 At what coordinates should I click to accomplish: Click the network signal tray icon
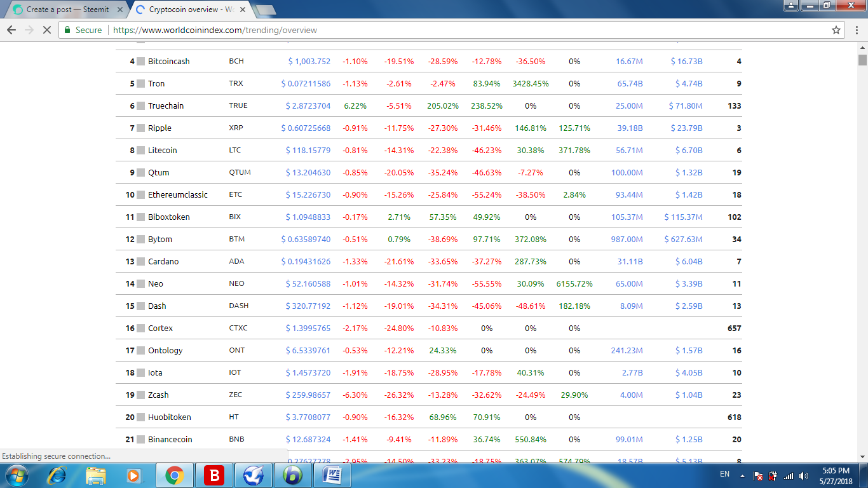[789, 475]
